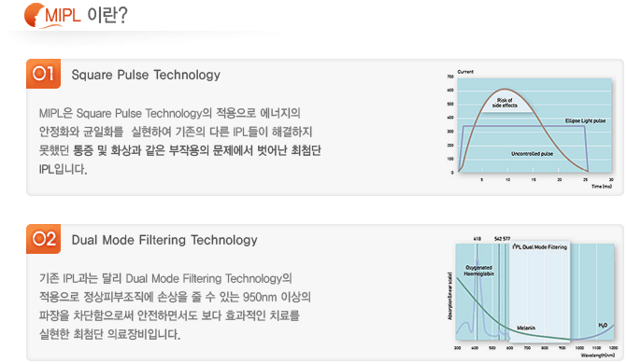Viewport: 627px width, 364px height.
Task: Select the MIPL 이란? page heading
Action: pos(86,15)
